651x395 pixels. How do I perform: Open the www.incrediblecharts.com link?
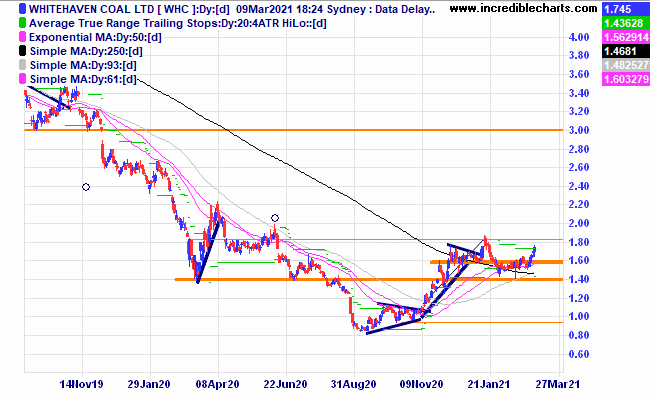(523, 8)
